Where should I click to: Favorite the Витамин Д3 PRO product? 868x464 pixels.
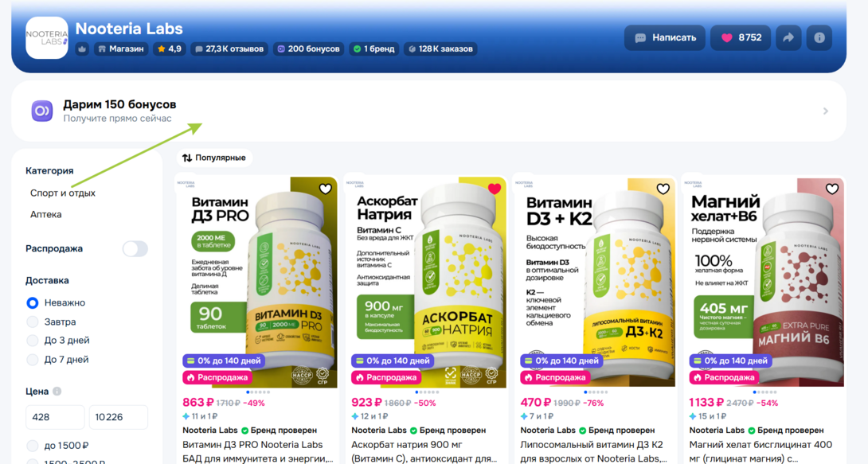tap(326, 189)
